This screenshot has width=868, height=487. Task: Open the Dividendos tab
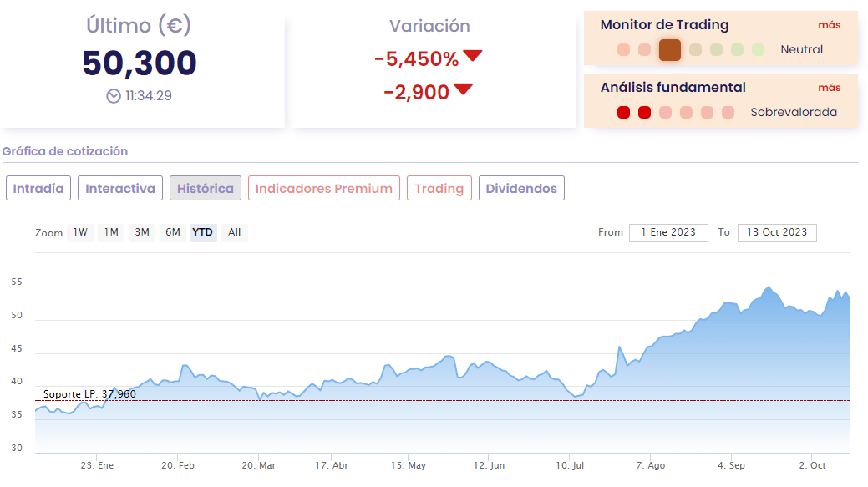pos(521,189)
